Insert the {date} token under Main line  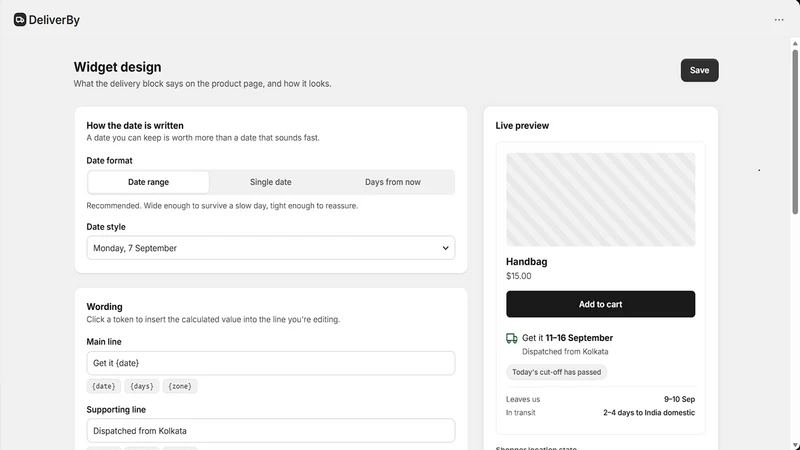104,386
